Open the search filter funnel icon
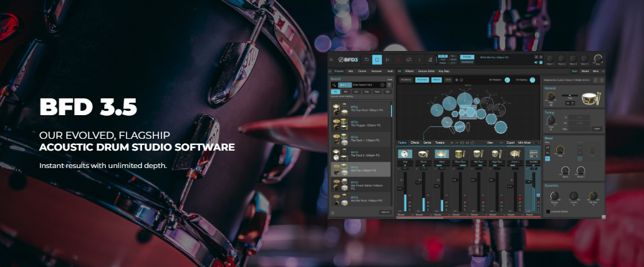The height and width of the screenshot is (267, 644). click(390, 85)
